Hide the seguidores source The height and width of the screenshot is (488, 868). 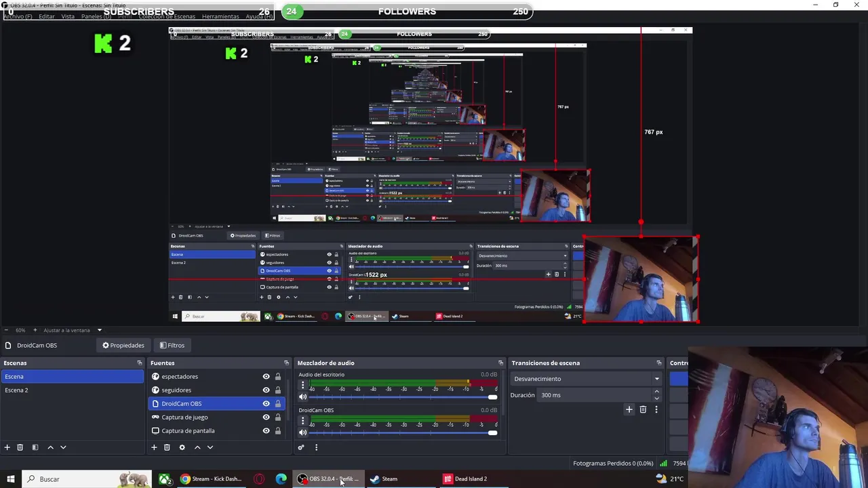[x=266, y=390]
